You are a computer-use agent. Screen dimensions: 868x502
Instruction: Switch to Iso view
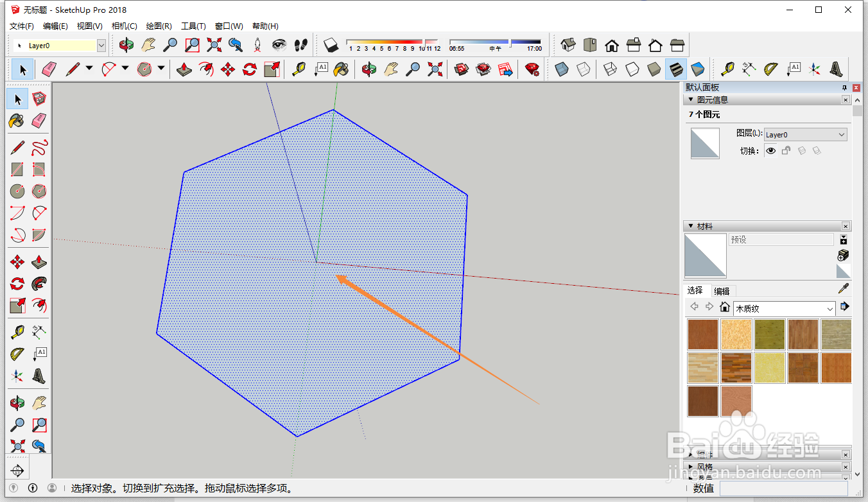pos(568,45)
